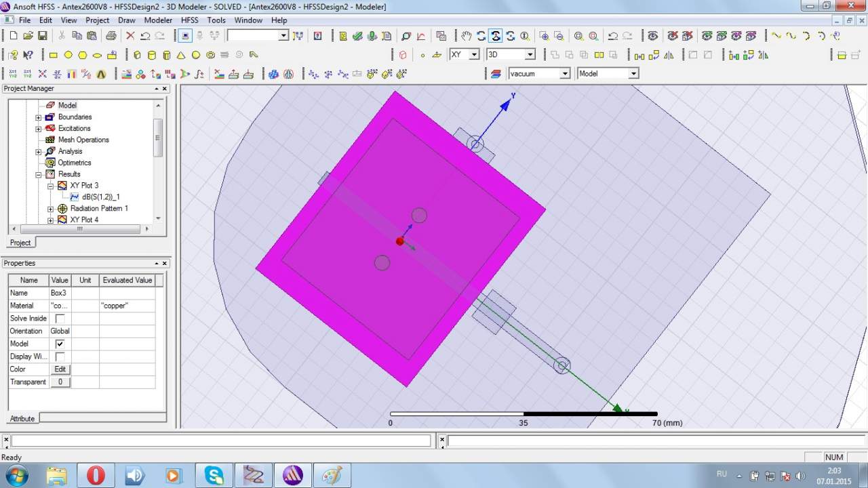Click the Save project icon
Screen dimensions: 868x488
42,36
